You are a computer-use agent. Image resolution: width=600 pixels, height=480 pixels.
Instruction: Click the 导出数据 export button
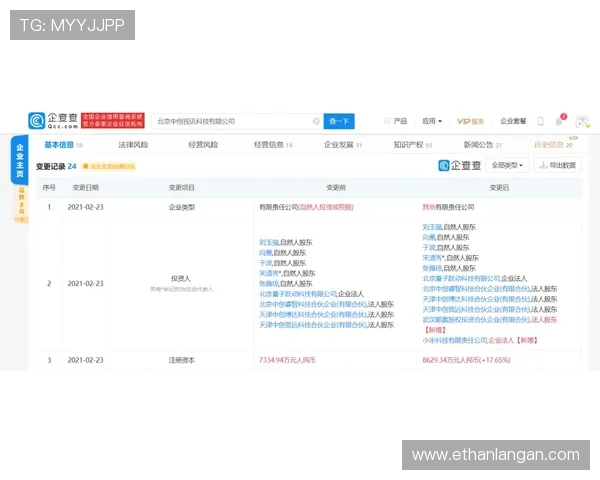557,165
